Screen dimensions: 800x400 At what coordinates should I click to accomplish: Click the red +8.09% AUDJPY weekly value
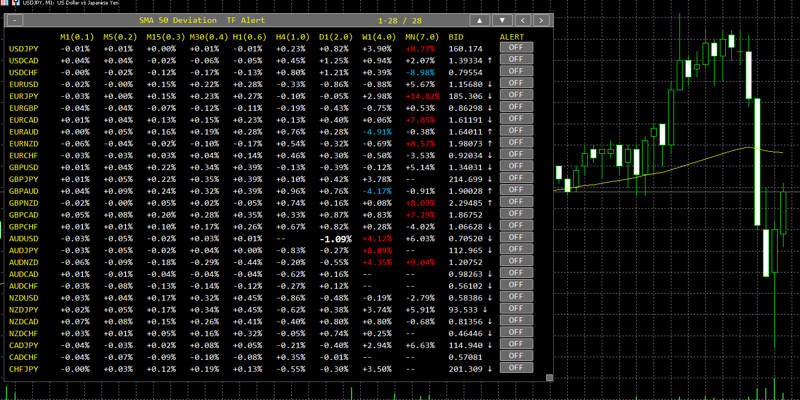[x=377, y=251]
